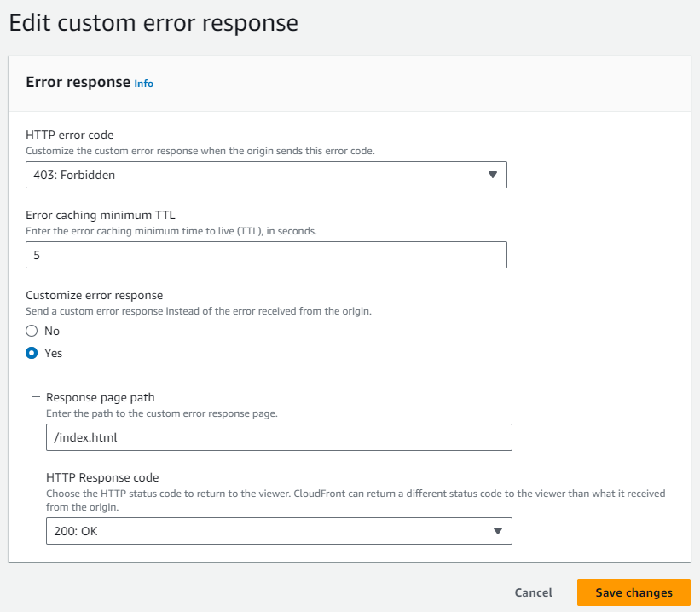Viewport: 700px width, 612px height.
Task: Click the Response page path label
Action: pyautogui.click(x=101, y=397)
